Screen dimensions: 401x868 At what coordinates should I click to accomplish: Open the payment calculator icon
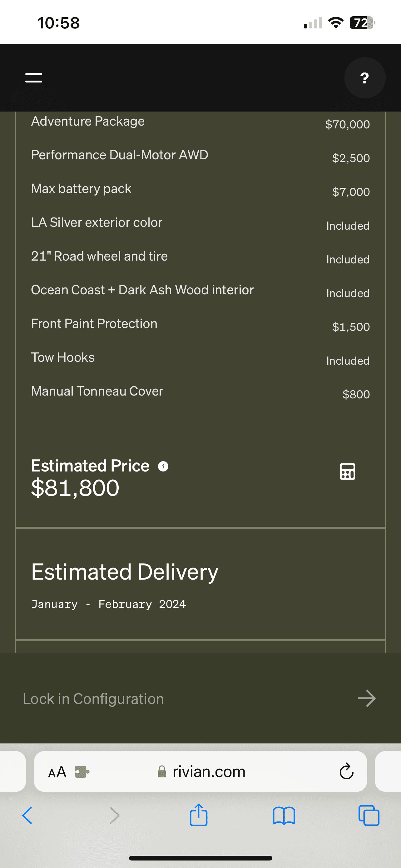[348, 471]
